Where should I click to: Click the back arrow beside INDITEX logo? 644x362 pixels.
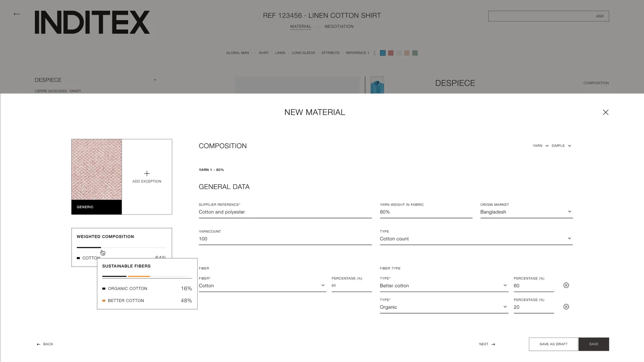pyautogui.click(x=17, y=14)
